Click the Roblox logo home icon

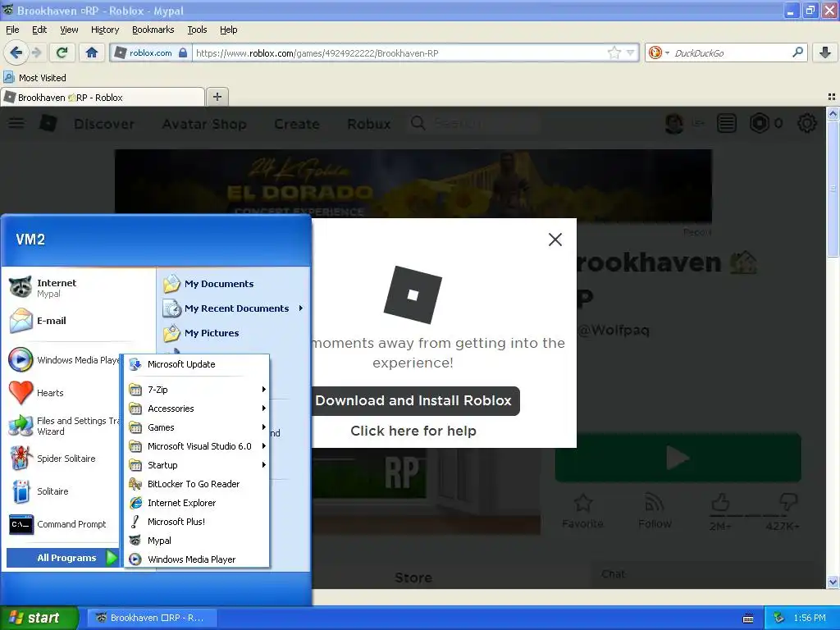48,123
